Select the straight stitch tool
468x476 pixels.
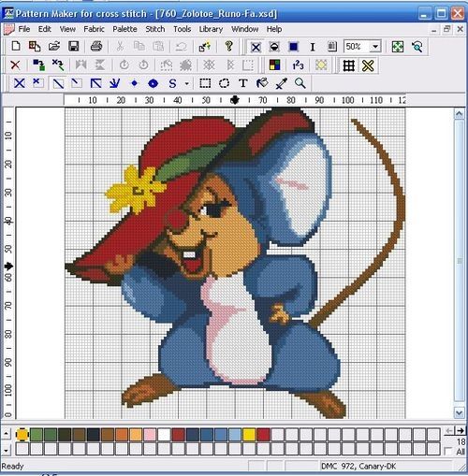115,83
